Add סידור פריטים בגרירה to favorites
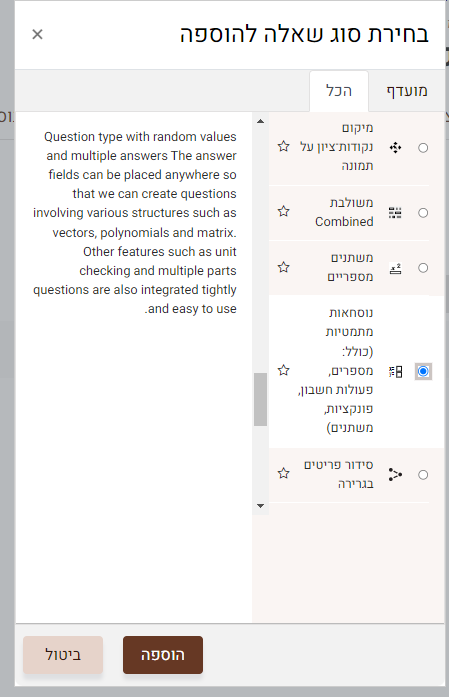Screen dimensions: 449x697 click(x=284, y=473)
